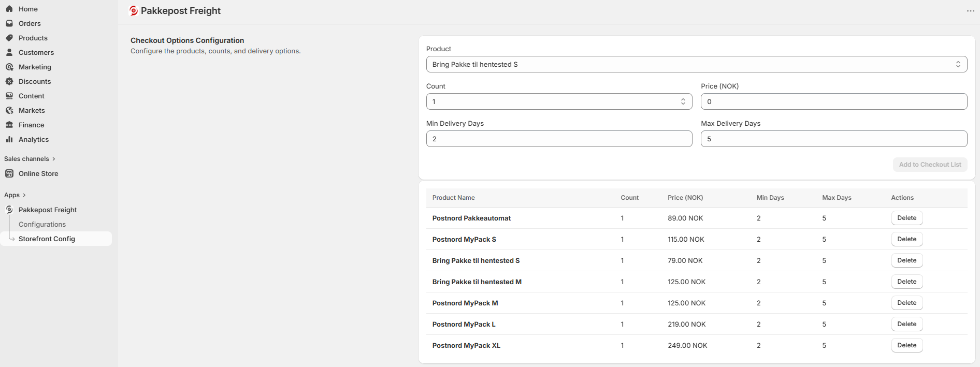Click the Price (NOK) column header
The image size is (980, 367).
pyautogui.click(x=685, y=198)
